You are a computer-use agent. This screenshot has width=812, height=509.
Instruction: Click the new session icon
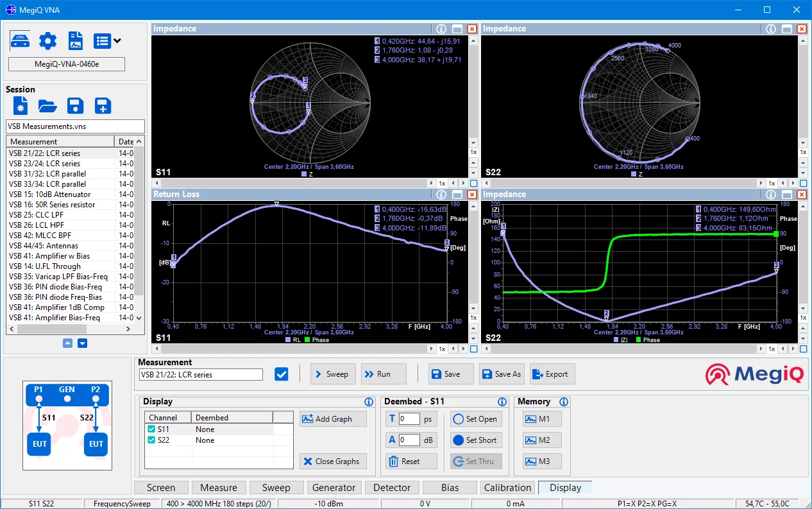point(21,106)
